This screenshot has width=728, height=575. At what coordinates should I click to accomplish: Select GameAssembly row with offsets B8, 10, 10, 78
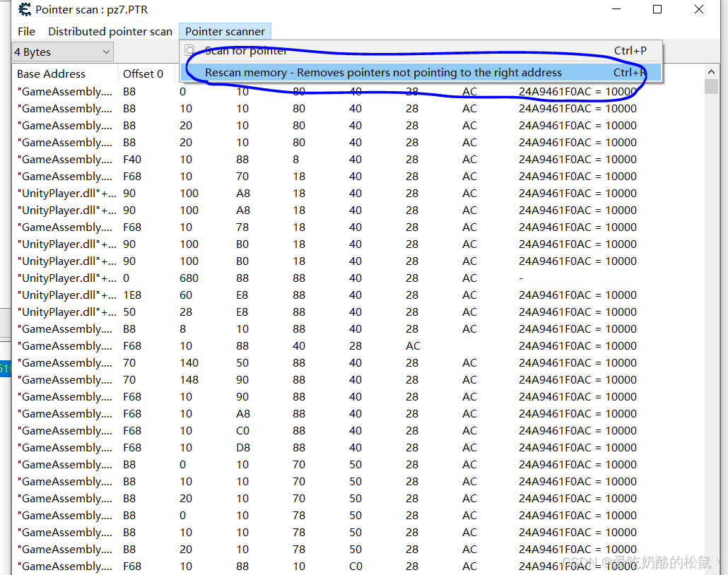coord(358,533)
